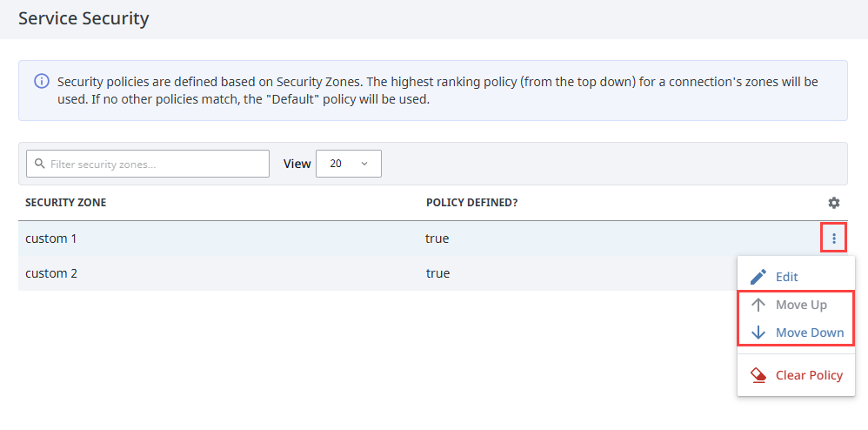The image size is (868, 430).
Task: Click the Policy Defined? column header
Action: click(x=471, y=203)
